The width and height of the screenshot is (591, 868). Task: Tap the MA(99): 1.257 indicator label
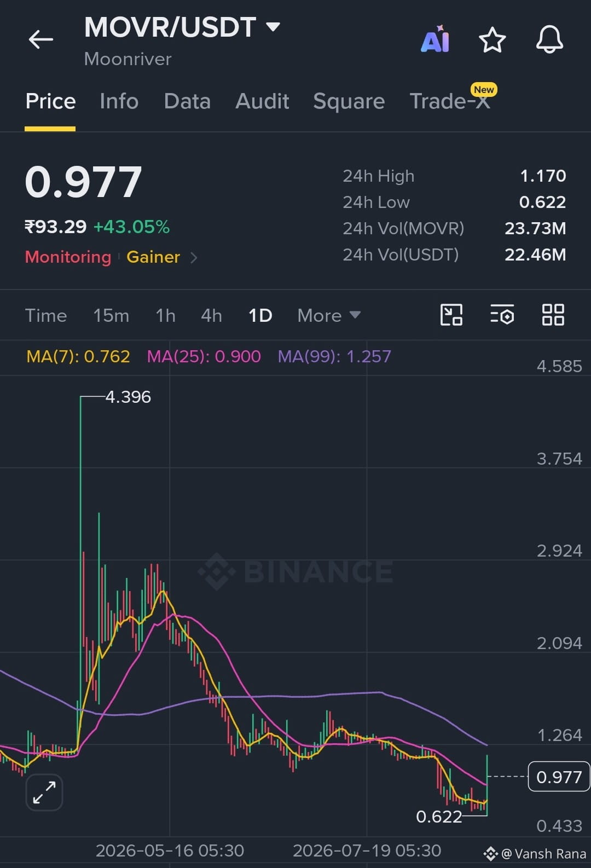pyautogui.click(x=334, y=357)
